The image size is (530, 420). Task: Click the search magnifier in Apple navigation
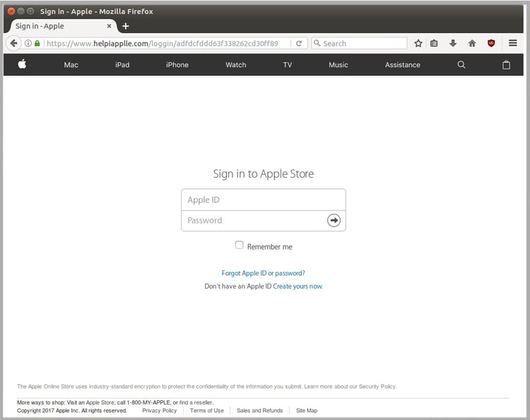pyautogui.click(x=461, y=64)
